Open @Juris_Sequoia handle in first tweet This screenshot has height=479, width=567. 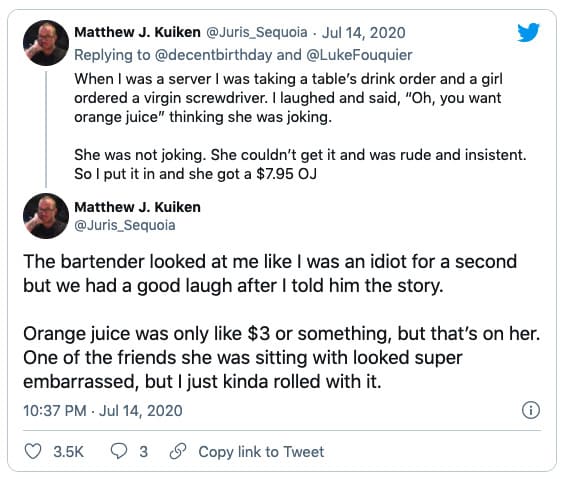tap(257, 33)
